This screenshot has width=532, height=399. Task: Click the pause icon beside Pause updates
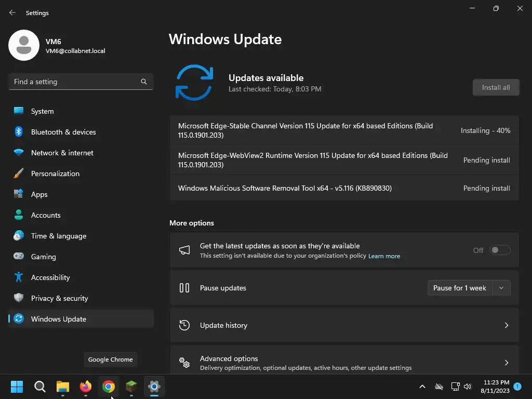coord(184,288)
